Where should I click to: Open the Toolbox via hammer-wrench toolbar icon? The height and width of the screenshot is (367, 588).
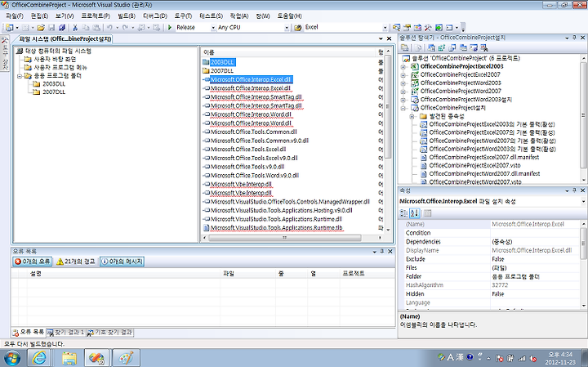coord(428,28)
